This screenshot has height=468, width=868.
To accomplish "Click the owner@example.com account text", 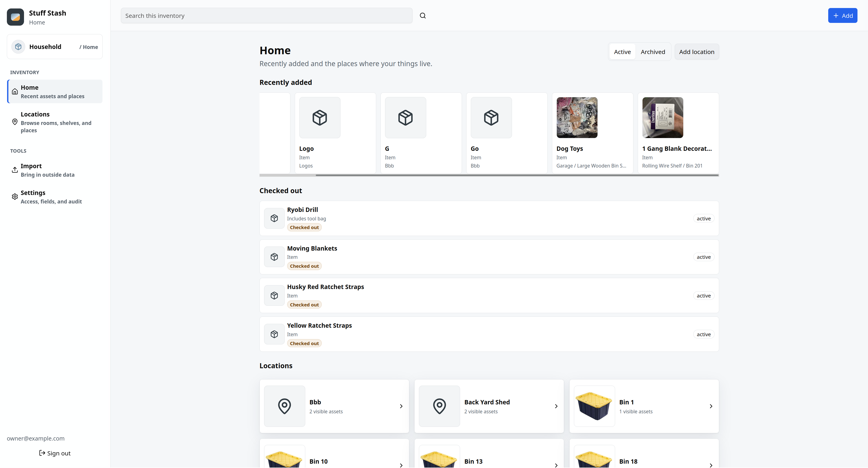I will tap(35, 438).
